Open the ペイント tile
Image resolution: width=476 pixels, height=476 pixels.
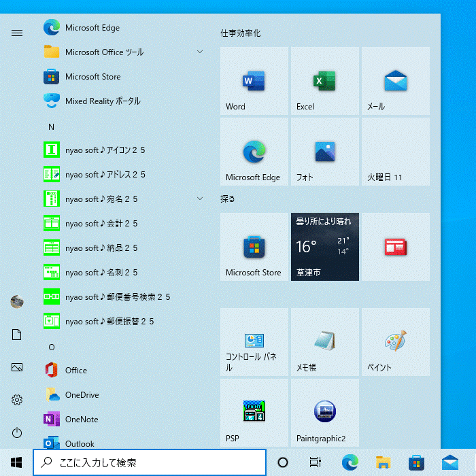point(396,342)
